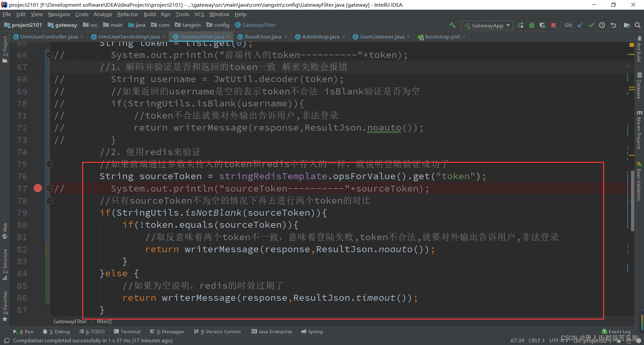Viewport: 644px width, 345px height.
Task: Click the 67:39 caret position indicator
Action: (517, 340)
